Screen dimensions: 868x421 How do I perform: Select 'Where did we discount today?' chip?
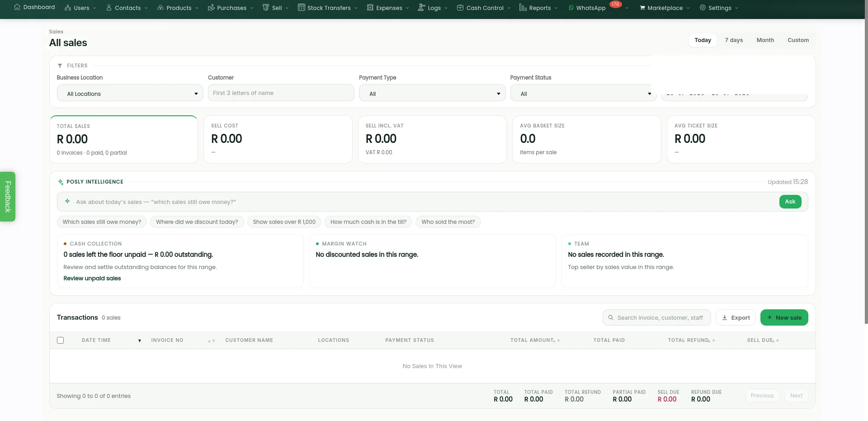coord(197,222)
